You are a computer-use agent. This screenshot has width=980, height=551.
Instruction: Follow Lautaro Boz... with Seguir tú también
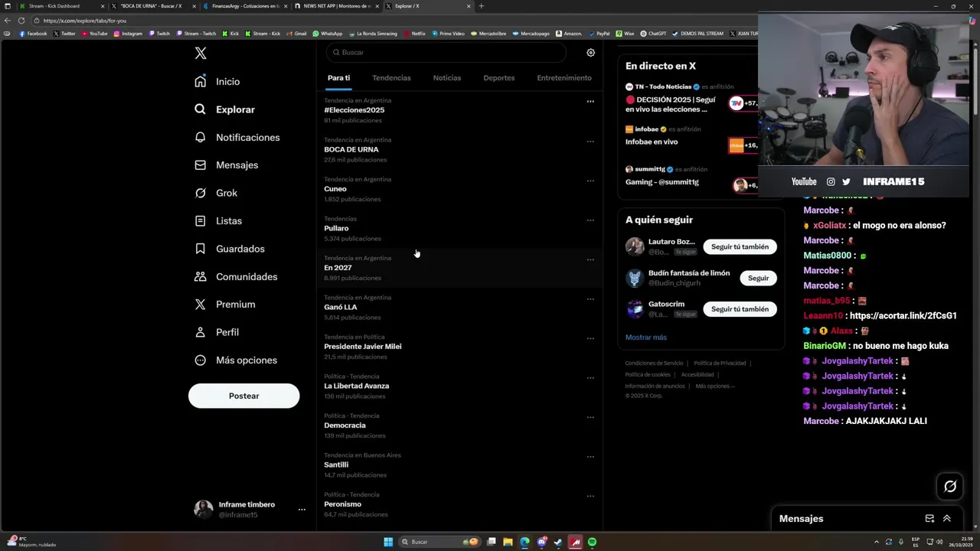click(x=740, y=246)
